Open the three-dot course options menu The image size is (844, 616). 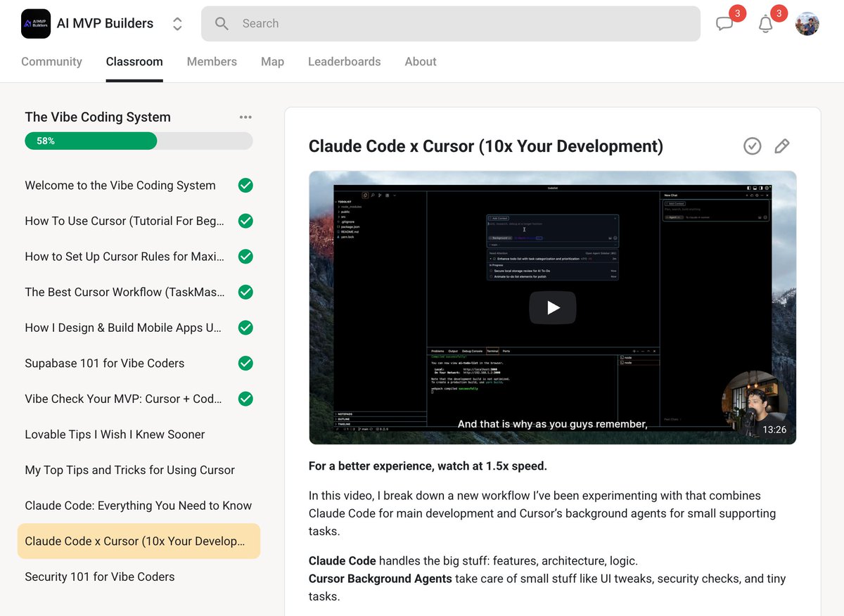[245, 117]
